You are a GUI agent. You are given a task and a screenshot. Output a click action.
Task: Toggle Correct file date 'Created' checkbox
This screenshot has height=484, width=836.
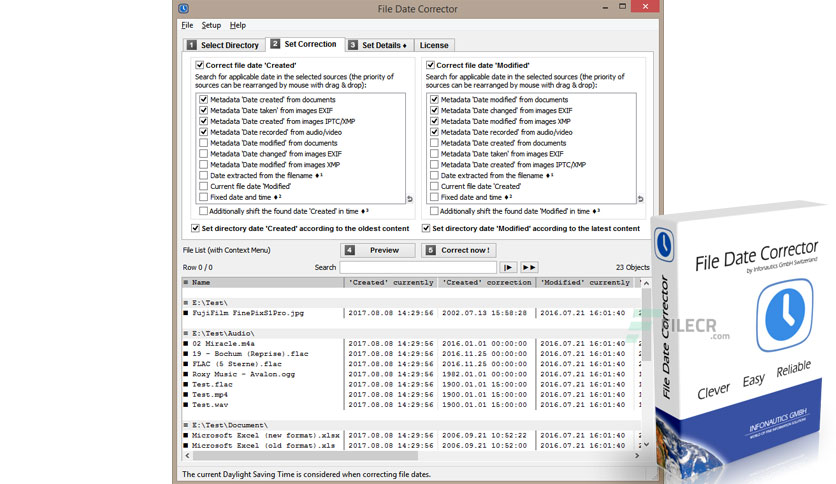click(x=199, y=65)
